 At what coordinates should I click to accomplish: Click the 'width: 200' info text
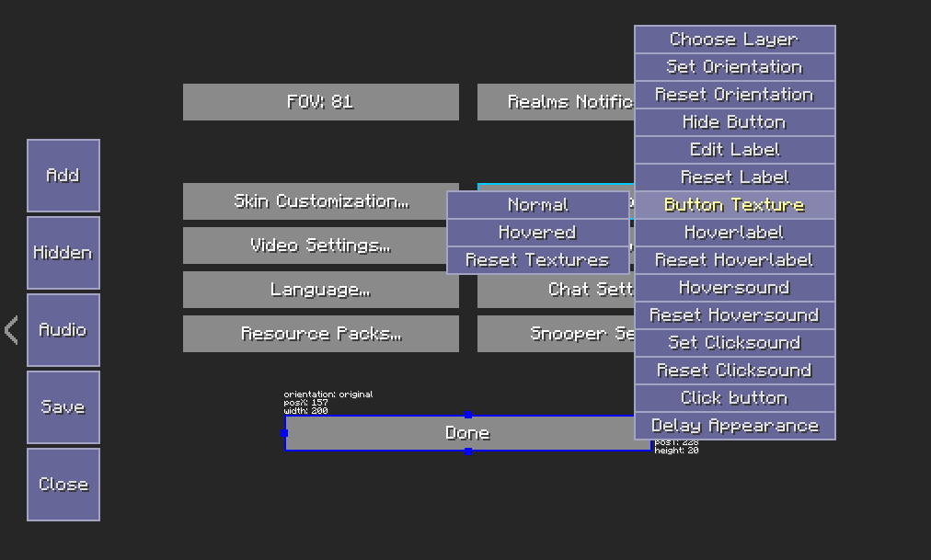(x=305, y=410)
